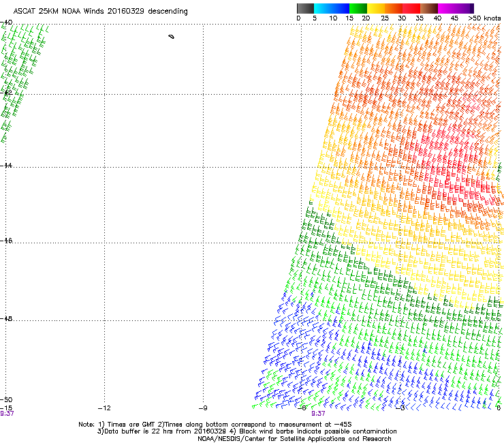
Task: Select the yellow 20–25 knots legend swatch
Action: tap(376, 8)
